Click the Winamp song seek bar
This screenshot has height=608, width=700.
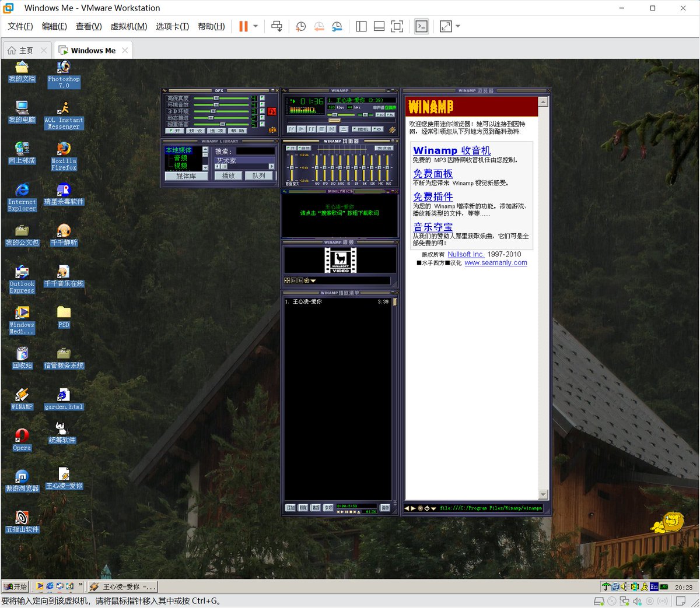tap(341, 121)
